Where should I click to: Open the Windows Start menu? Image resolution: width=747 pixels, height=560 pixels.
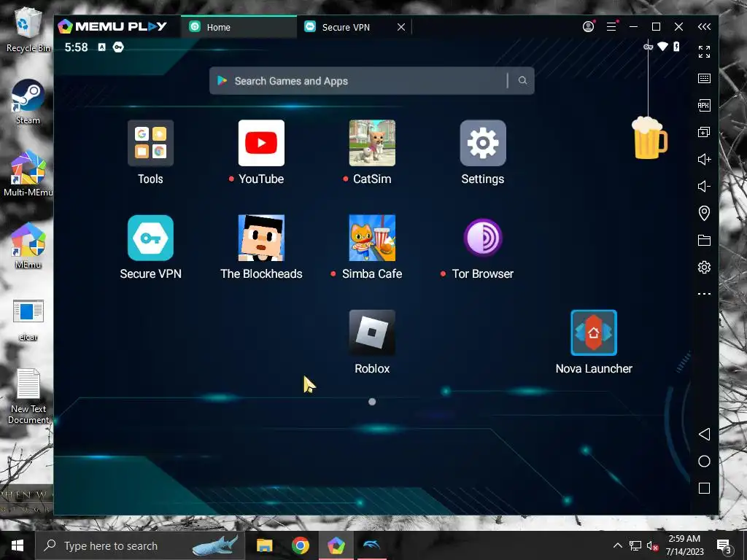pyautogui.click(x=18, y=545)
